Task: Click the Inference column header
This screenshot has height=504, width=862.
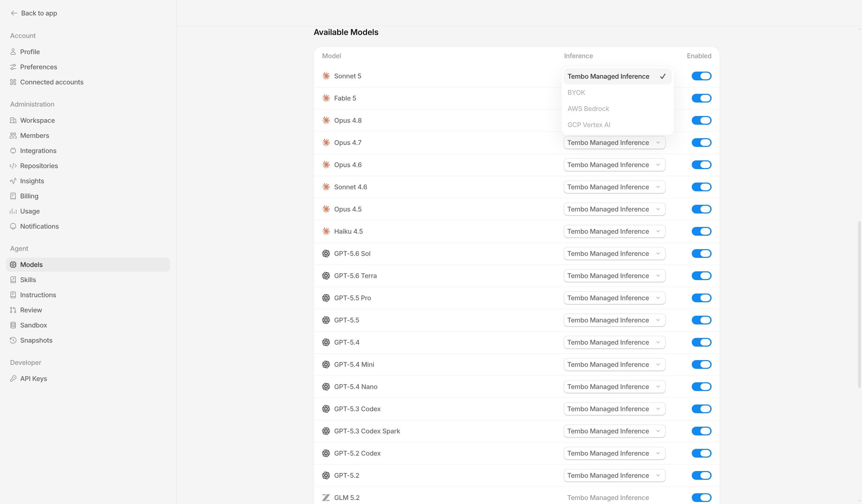Action: point(578,56)
